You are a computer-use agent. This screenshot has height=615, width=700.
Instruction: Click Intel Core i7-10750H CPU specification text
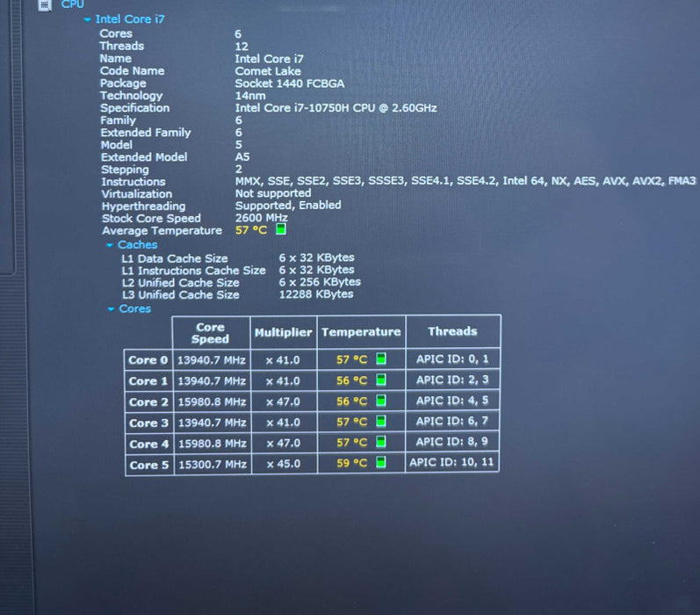(x=336, y=108)
